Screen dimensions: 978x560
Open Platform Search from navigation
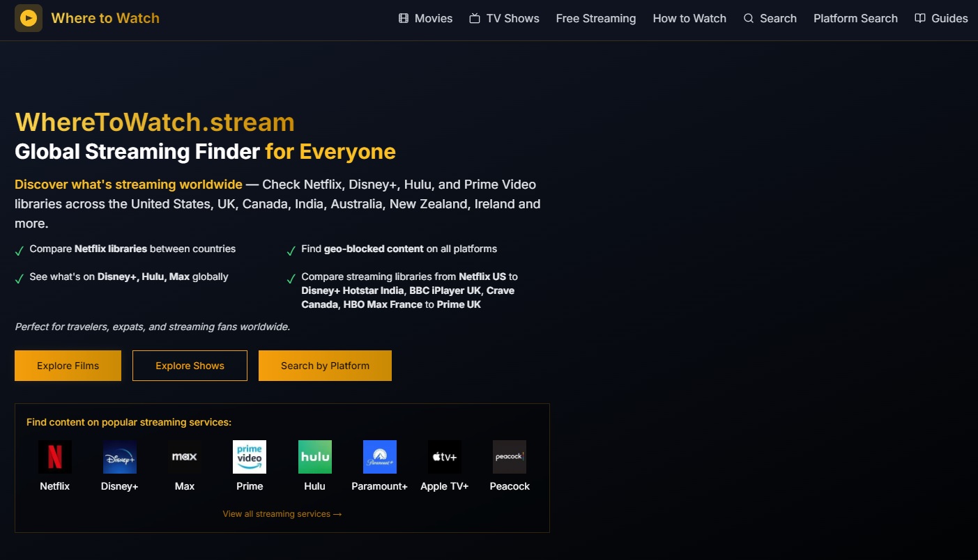[855, 19]
